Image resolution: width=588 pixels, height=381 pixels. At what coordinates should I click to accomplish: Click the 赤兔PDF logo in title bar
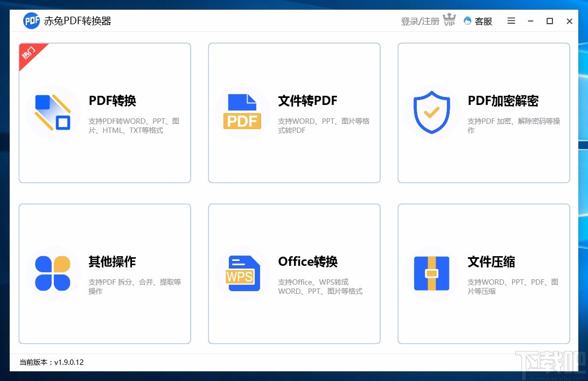pyautogui.click(x=31, y=20)
